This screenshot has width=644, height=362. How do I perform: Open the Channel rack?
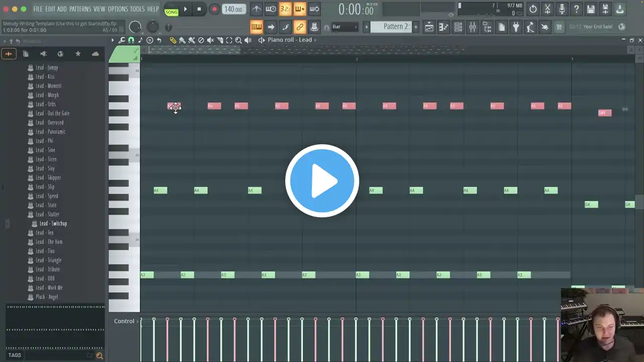(458, 27)
